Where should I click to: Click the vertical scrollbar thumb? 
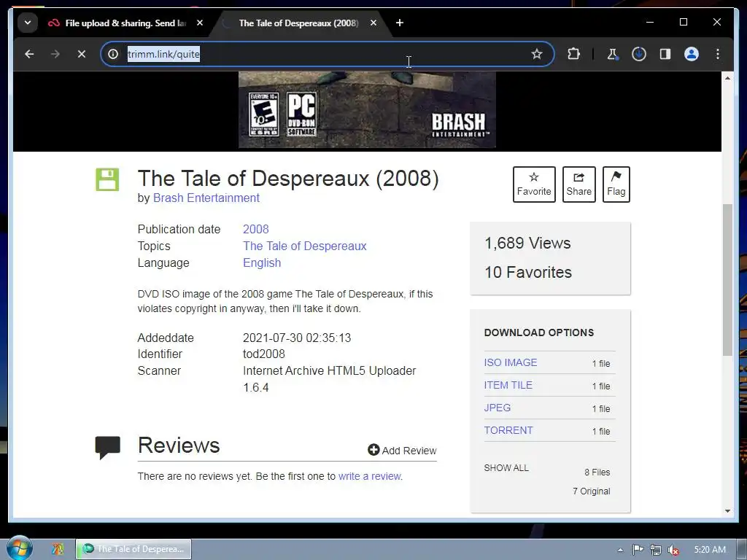pyautogui.click(x=727, y=279)
